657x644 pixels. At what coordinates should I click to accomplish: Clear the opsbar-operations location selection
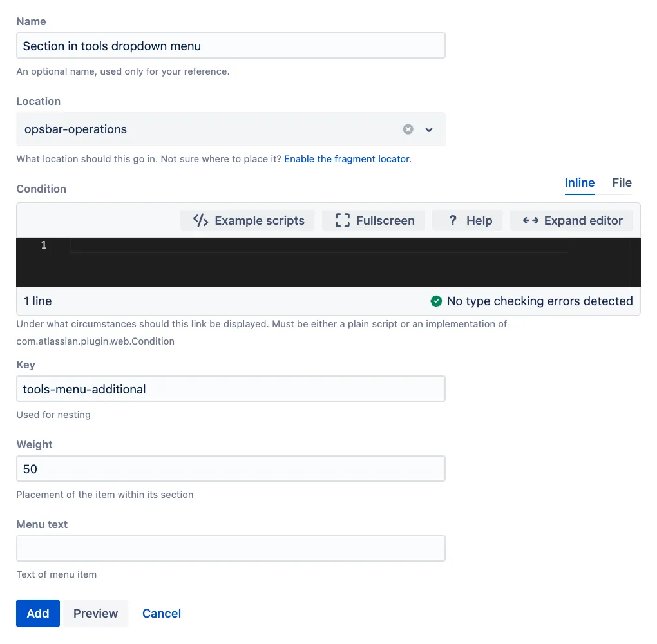[x=408, y=129]
